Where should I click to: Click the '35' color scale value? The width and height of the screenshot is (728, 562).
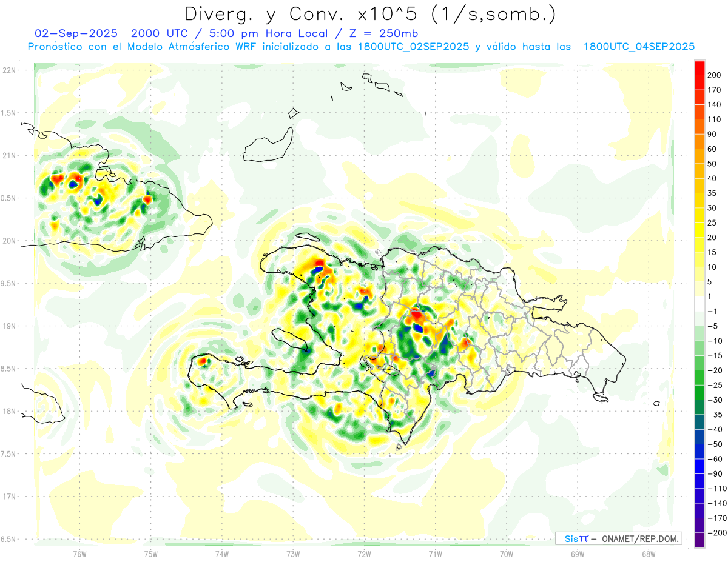712,193
